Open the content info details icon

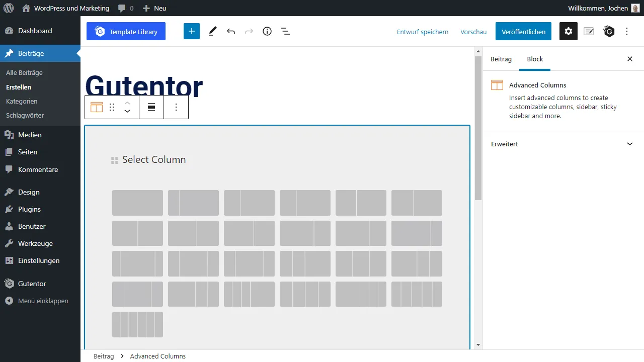(x=267, y=31)
